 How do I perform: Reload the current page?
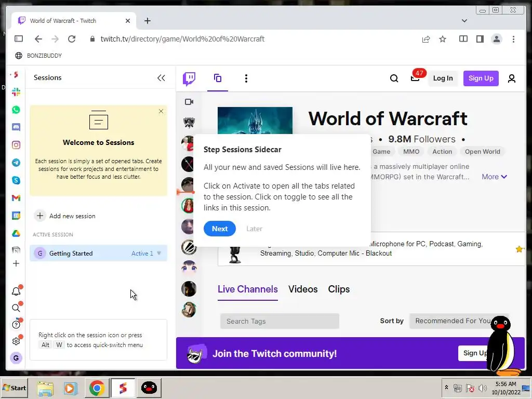click(72, 39)
